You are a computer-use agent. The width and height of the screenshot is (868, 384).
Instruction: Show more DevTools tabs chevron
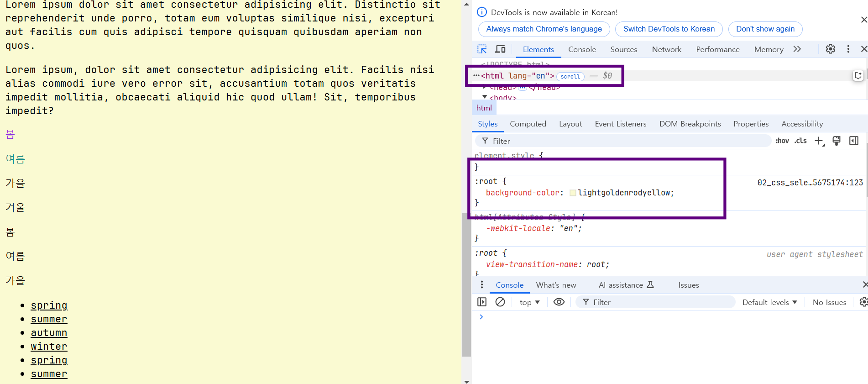(797, 49)
